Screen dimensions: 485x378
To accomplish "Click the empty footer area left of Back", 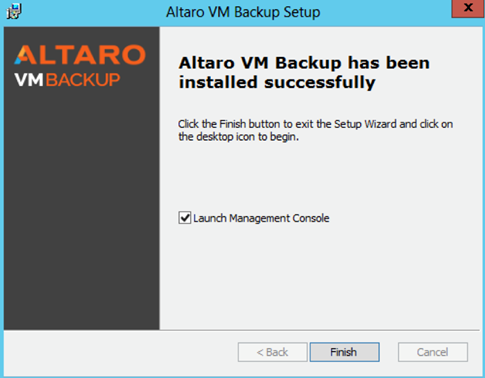I will pyautogui.click(x=121, y=352).
